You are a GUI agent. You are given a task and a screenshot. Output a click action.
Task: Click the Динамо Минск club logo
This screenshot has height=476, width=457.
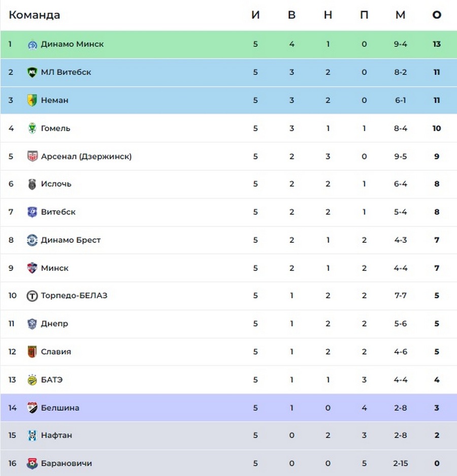click(x=32, y=44)
